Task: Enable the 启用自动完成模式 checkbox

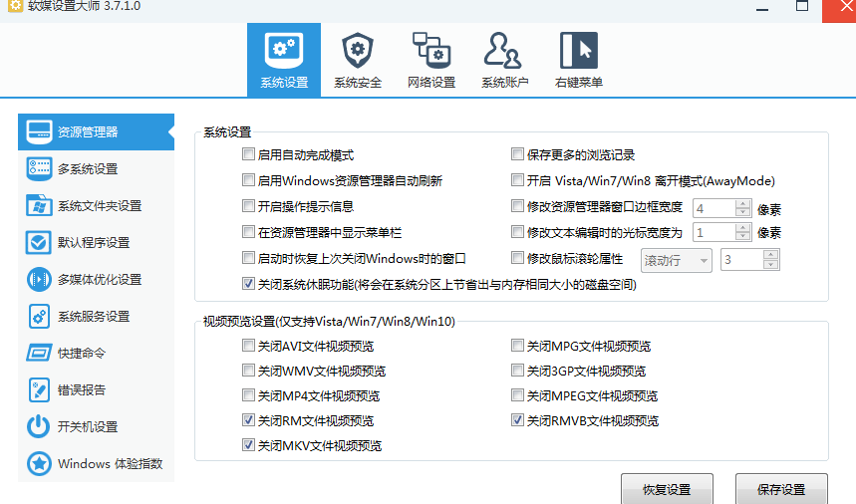Action: click(248, 155)
